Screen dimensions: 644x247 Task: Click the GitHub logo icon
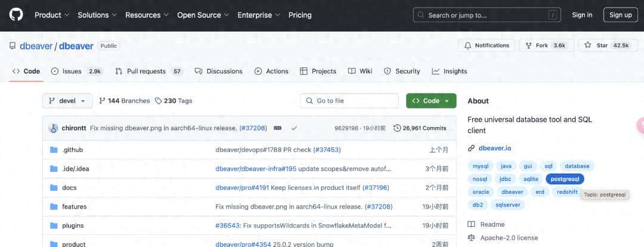[16, 15]
